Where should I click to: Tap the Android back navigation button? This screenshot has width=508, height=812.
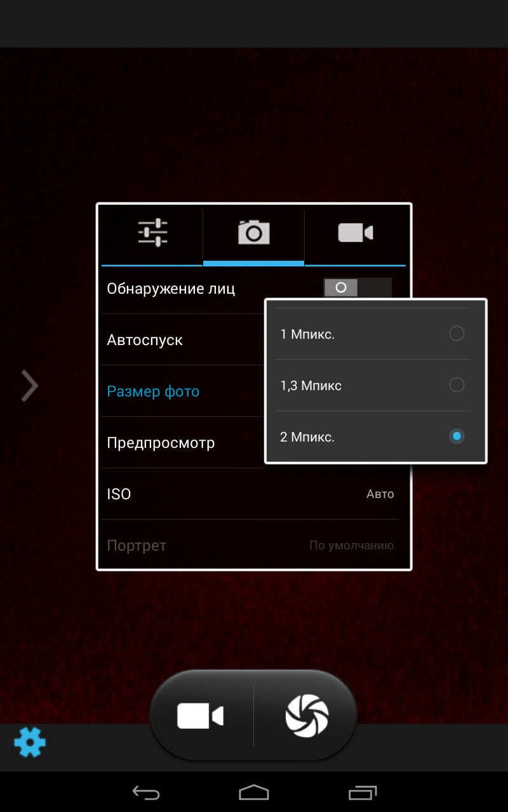[145, 792]
